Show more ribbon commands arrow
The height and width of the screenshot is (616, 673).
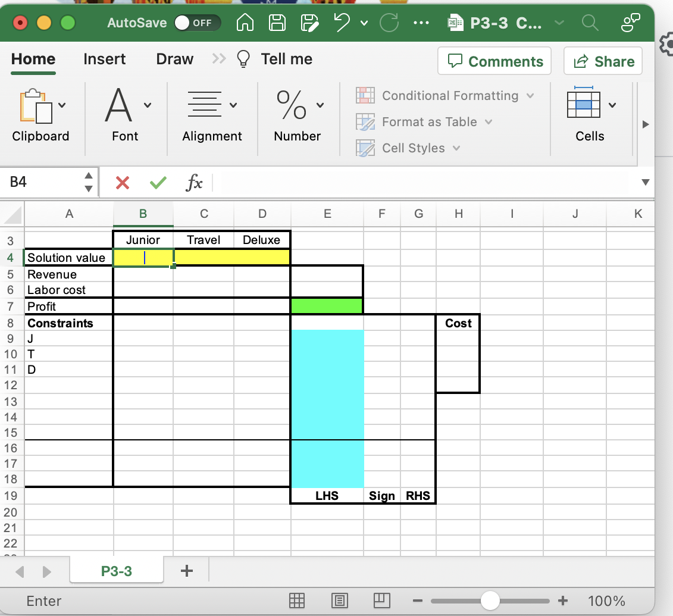[x=646, y=124]
